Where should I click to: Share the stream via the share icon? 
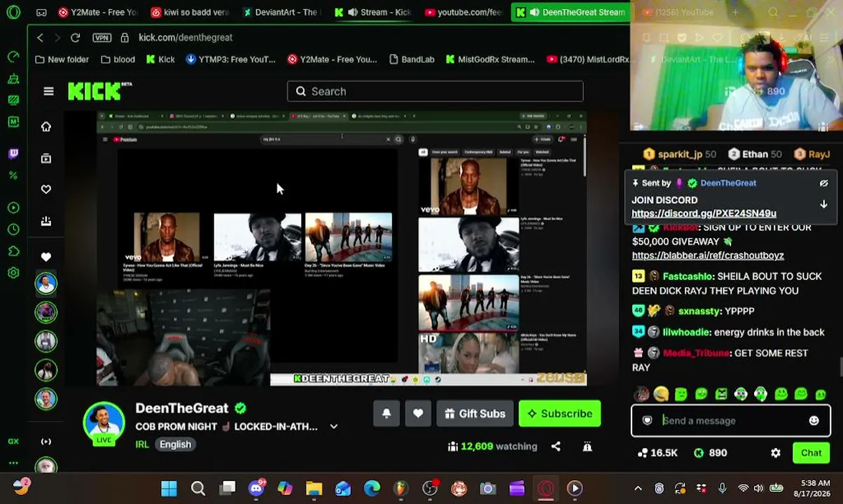pos(555,447)
